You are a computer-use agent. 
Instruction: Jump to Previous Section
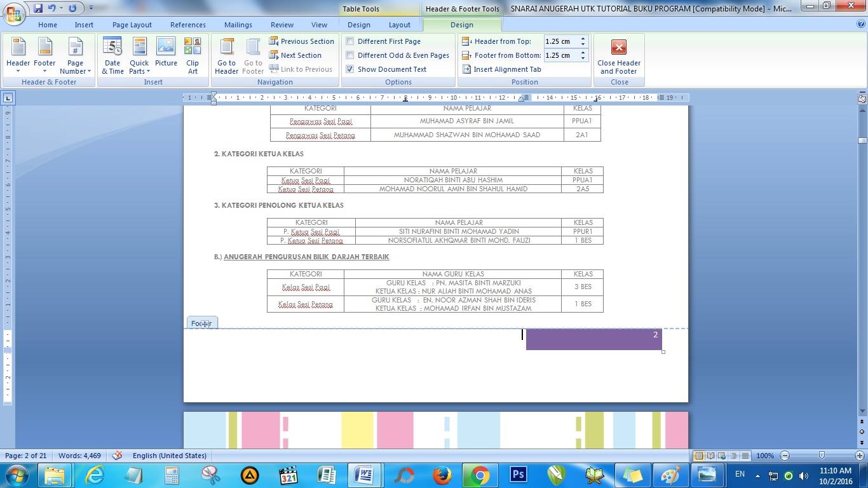(302, 41)
